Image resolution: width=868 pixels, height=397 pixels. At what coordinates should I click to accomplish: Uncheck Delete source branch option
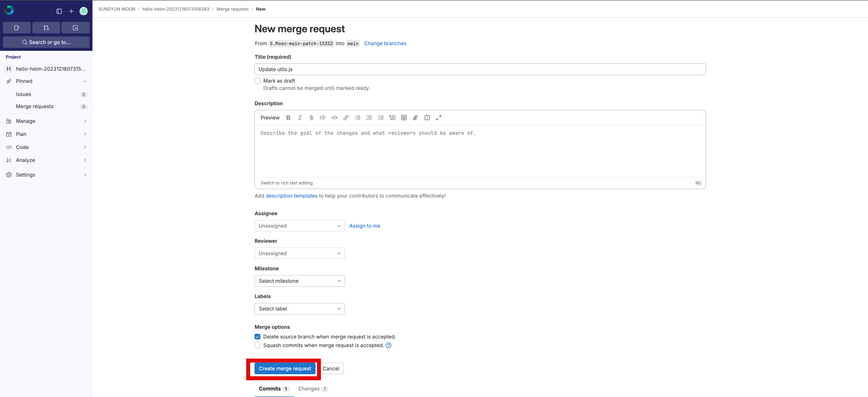257,337
